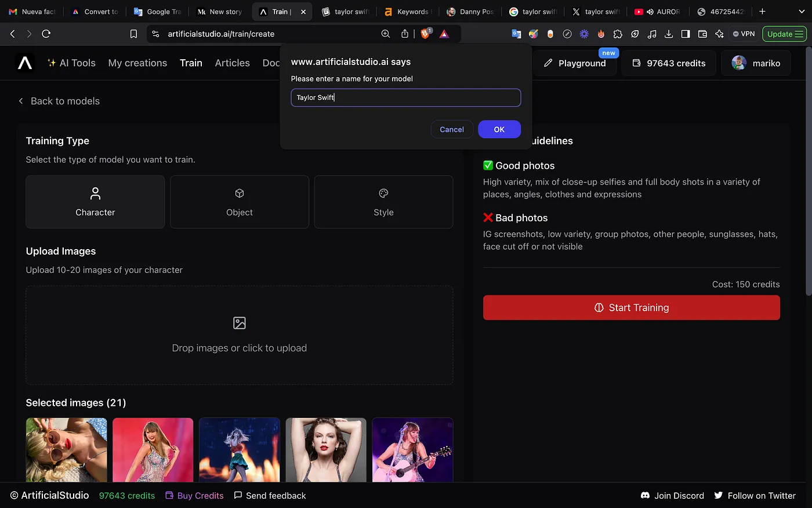This screenshot has width=812, height=508.
Task: Close the Train tab
Action: (x=303, y=12)
